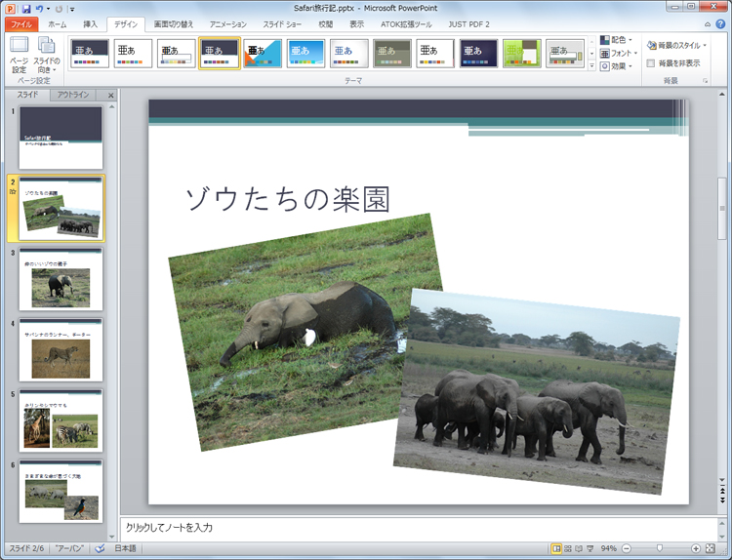Switch to the ホーム ribbon tab
Viewport: 732px width, 560px height.
58,24
